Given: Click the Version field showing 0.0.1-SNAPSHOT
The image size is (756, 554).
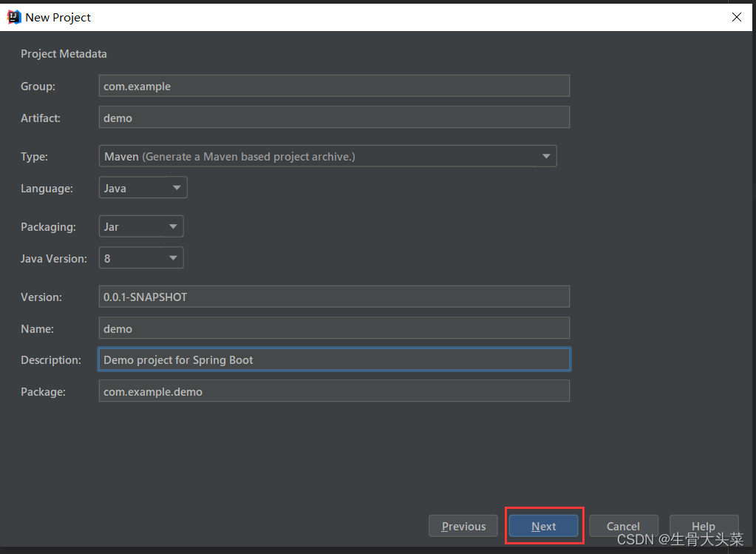Looking at the screenshot, I should (x=333, y=296).
